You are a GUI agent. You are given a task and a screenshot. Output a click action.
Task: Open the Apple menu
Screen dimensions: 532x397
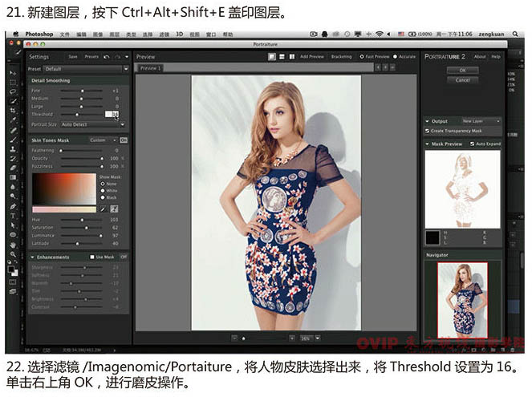tap(15, 34)
